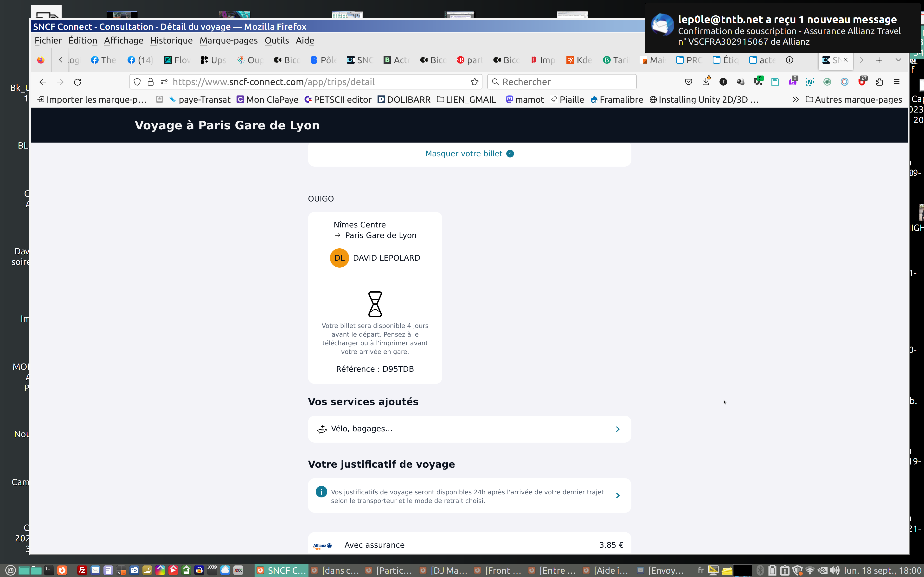The width and height of the screenshot is (924, 577).
Task: Open the Historique menu
Action: 171,40
